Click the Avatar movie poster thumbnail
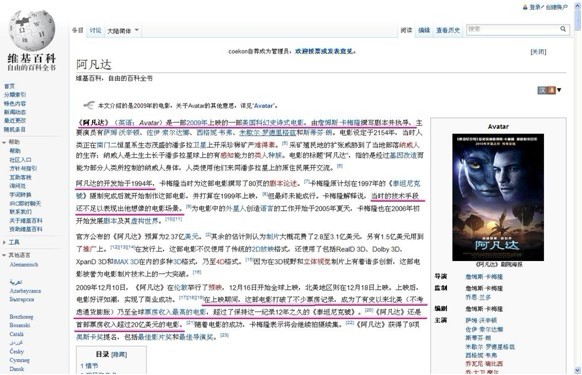This screenshot has height=375, width=582. pos(498,197)
